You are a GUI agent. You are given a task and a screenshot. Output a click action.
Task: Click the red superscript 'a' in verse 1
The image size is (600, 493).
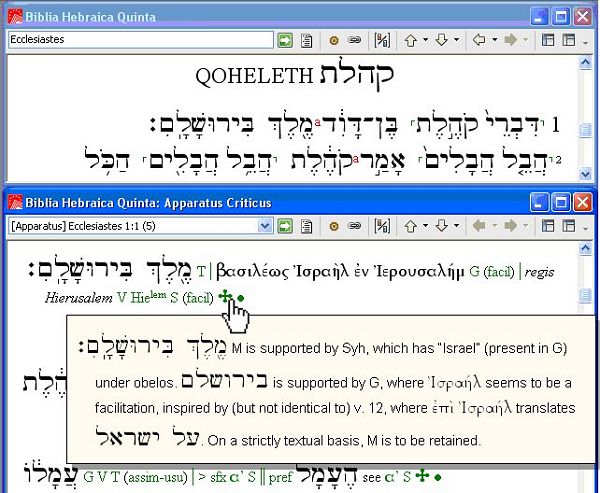[317, 122]
